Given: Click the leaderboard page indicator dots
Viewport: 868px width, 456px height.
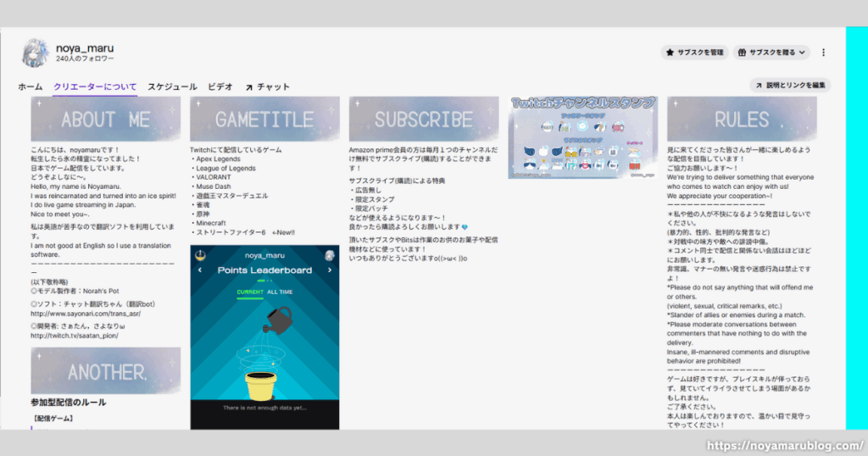Looking at the screenshot, I should [x=264, y=281].
